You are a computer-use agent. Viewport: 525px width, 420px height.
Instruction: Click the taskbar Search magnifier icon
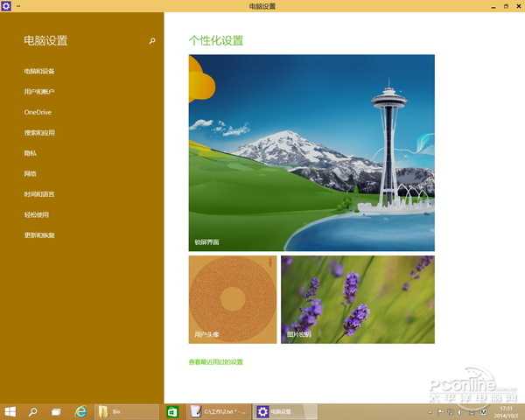[32, 411]
